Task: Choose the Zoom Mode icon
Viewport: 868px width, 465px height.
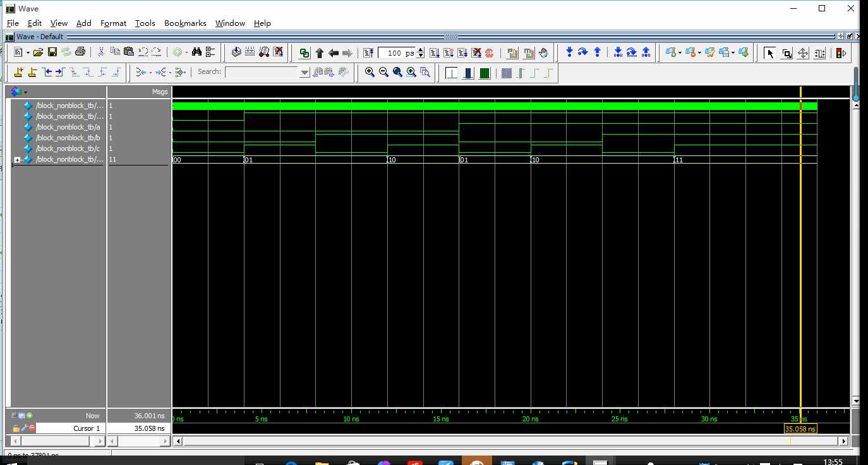Action: pyautogui.click(x=787, y=53)
